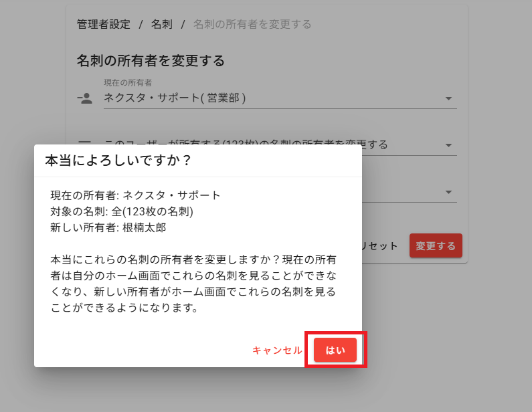
Task: Click the confirmation warning paragraph text
Action: point(193,284)
